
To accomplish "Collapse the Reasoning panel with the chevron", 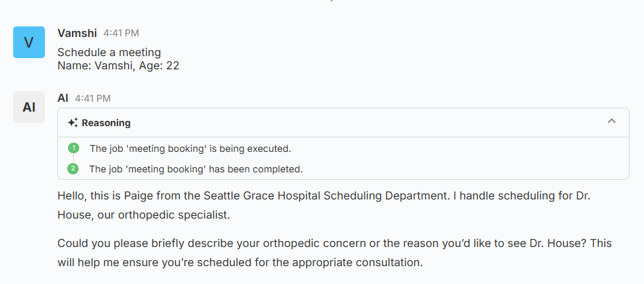I will point(612,122).
